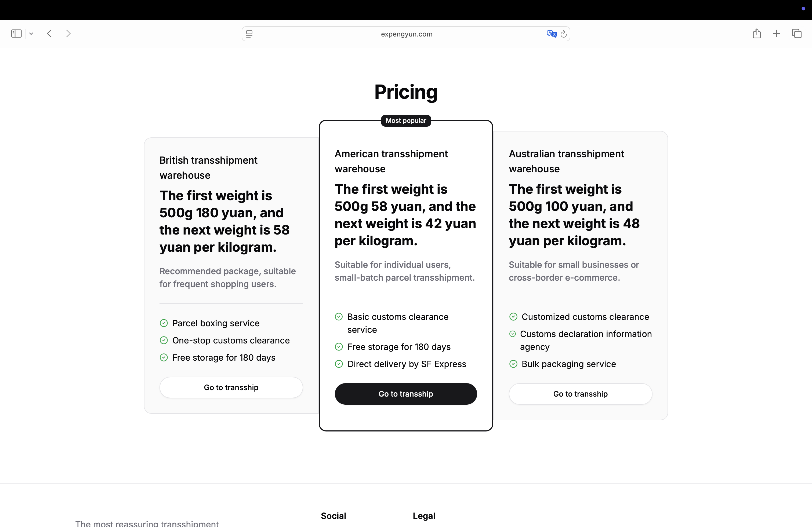Click Direct delivery by SF Express checkmark
The width and height of the screenshot is (812, 527).
339,364
